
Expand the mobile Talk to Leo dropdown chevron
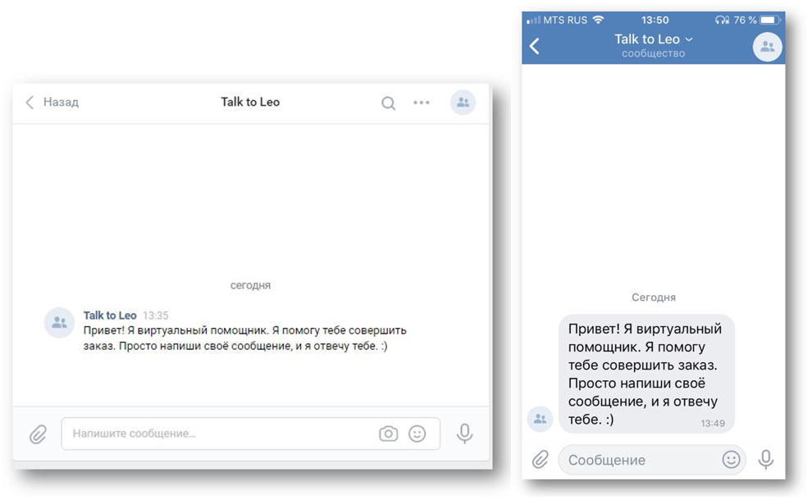pos(689,39)
